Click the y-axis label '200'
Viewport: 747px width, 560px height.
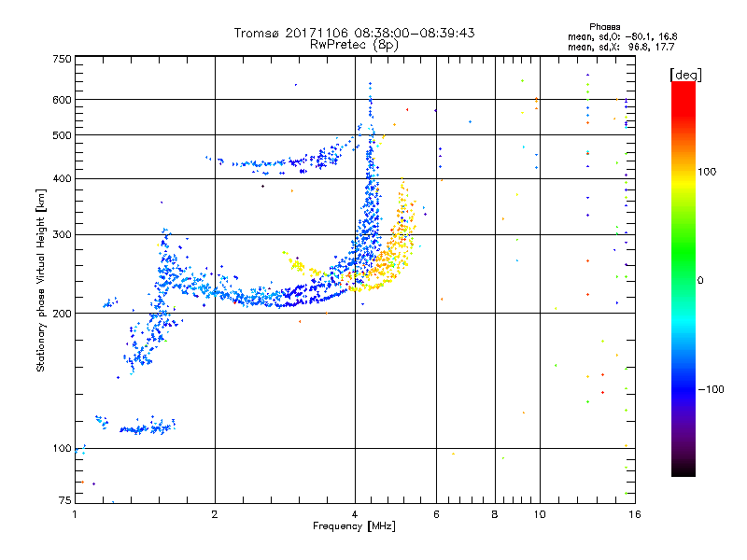tap(62, 314)
